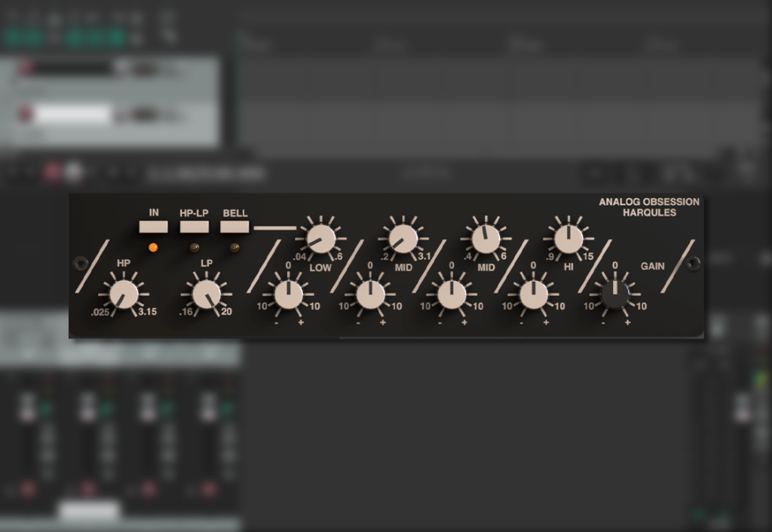
Task: Toggle BELL mode for the HI band
Action: 234,225
